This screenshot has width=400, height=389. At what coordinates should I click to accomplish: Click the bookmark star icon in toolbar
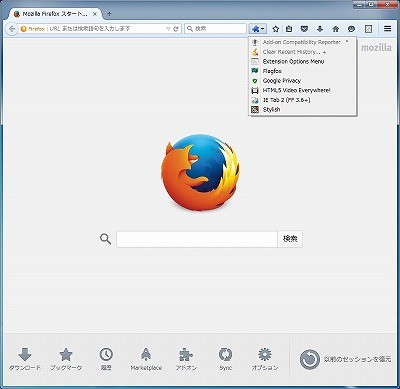click(x=275, y=29)
